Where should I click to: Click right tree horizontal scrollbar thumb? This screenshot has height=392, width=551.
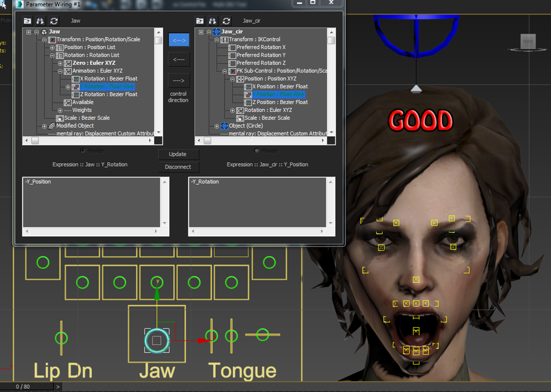click(207, 141)
